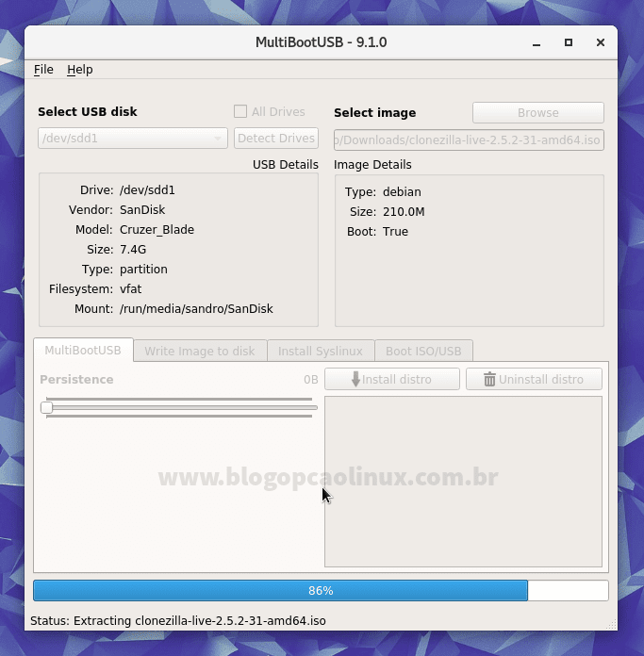Click the Persistence slider handle
Screen dimensions: 644x656
[x=46, y=407]
